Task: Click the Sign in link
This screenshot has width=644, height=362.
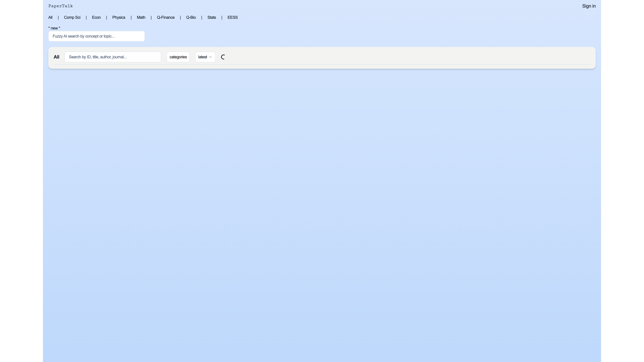Action: (x=589, y=6)
